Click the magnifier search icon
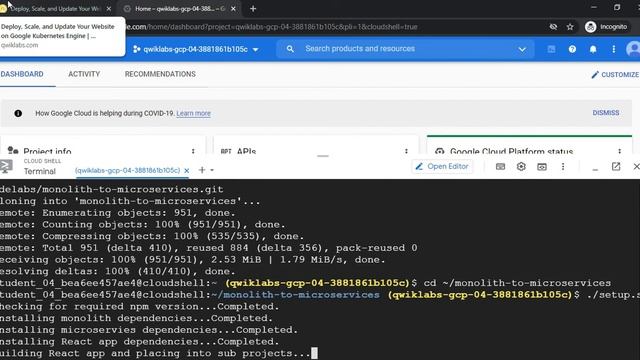The image size is (640, 360). coord(290,49)
